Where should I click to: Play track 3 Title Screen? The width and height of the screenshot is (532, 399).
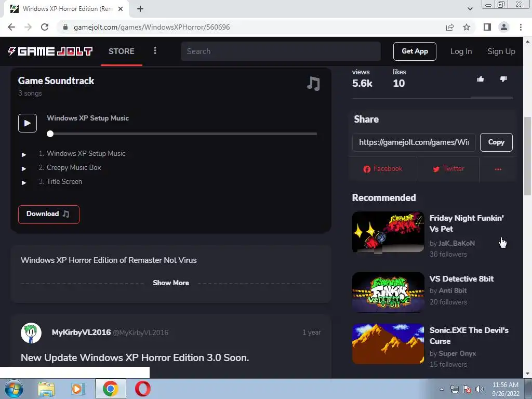tap(24, 182)
